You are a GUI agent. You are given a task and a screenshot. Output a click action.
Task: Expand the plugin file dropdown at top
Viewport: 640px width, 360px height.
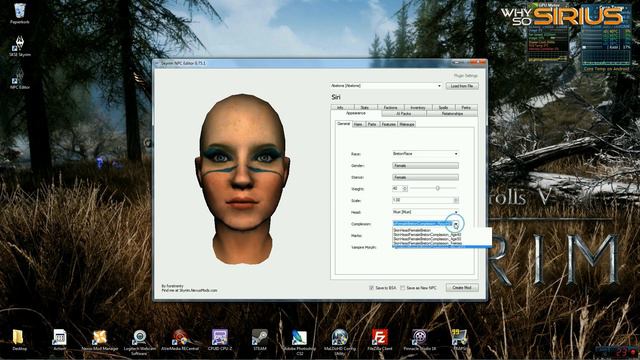coord(439,86)
